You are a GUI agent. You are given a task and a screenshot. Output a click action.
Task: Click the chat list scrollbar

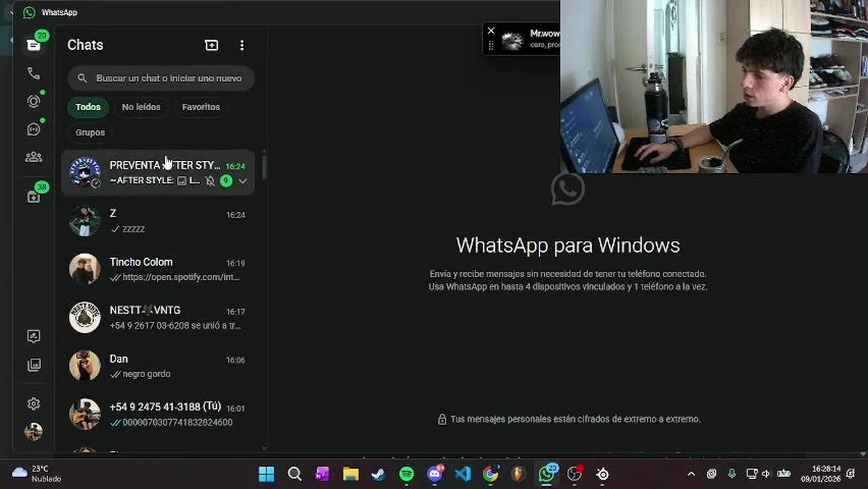pos(264,166)
